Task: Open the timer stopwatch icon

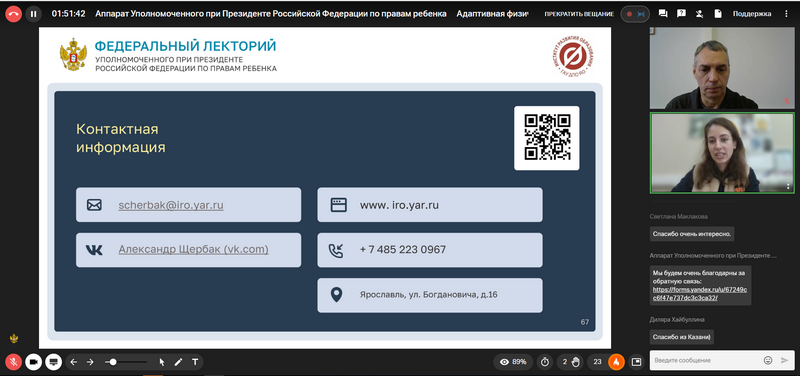Action: coord(545,362)
